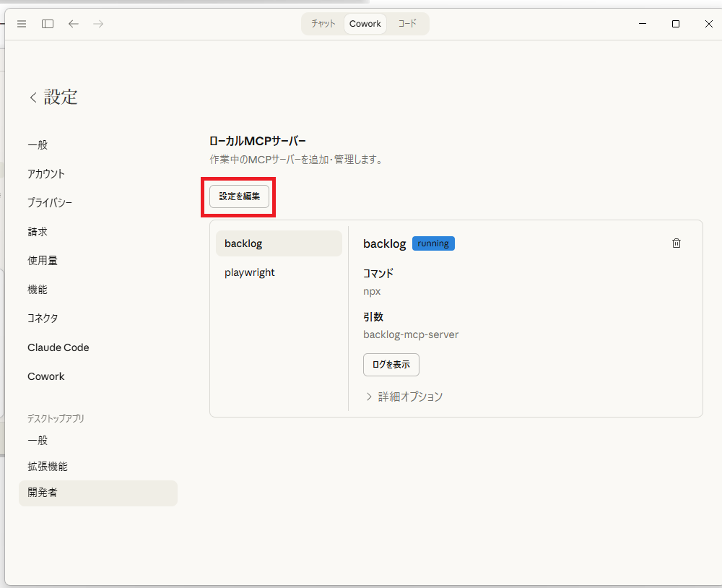
Task: Click the running status badge for backlog
Action: [x=433, y=243]
